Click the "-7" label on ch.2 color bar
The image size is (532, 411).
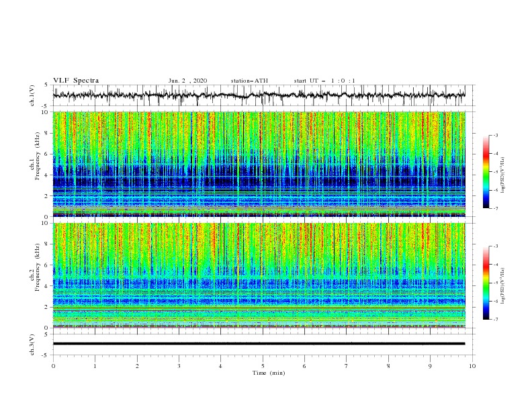click(495, 320)
